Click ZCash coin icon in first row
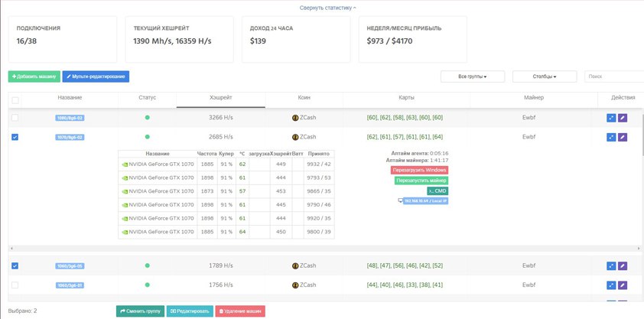644x319 pixels. [x=295, y=118]
